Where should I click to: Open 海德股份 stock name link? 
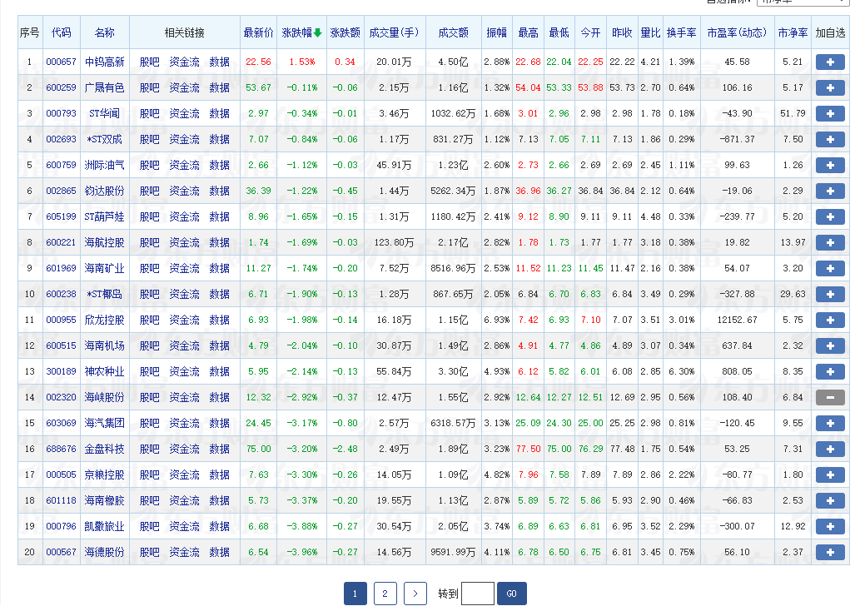coord(104,552)
